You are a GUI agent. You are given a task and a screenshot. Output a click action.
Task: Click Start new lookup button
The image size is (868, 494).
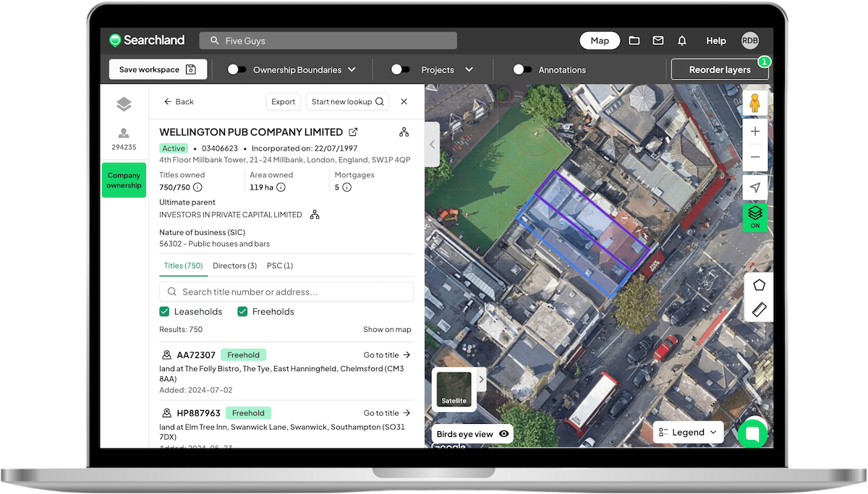click(x=347, y=102)
